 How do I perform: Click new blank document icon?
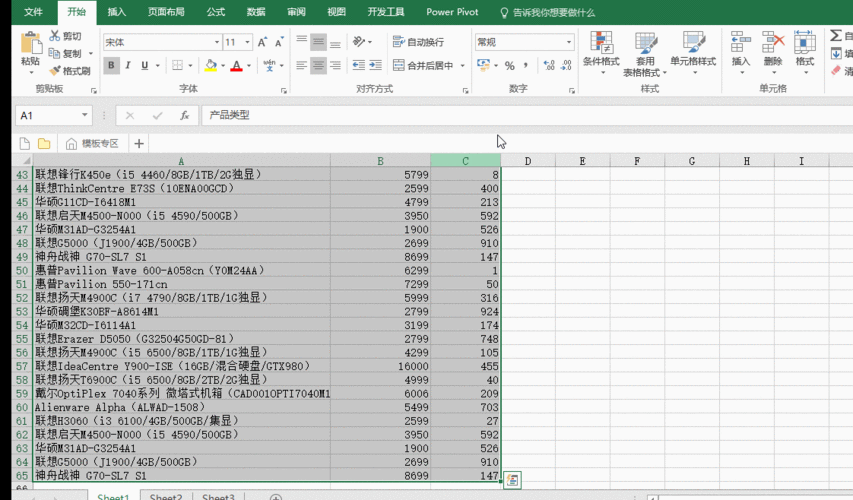point(24,144)
